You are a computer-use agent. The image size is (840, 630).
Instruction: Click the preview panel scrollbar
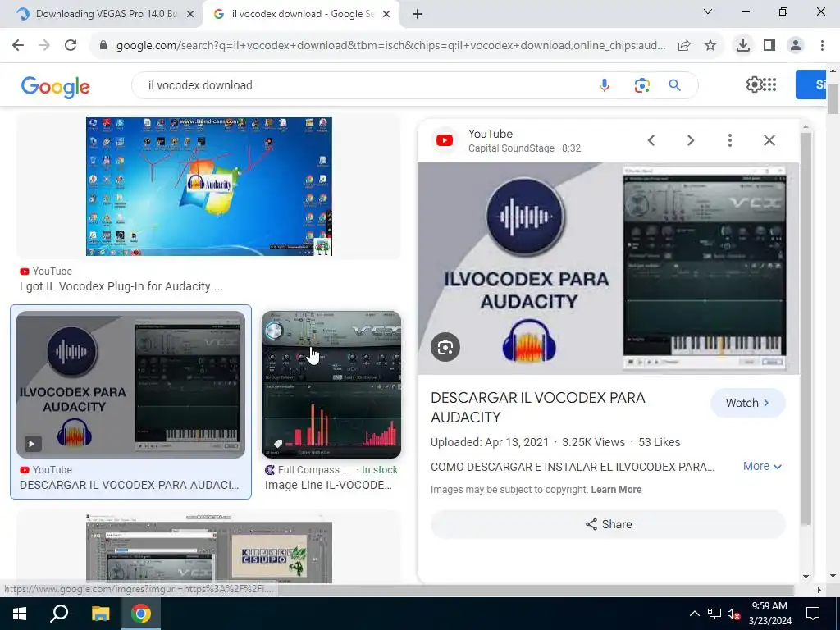[806, 328]
